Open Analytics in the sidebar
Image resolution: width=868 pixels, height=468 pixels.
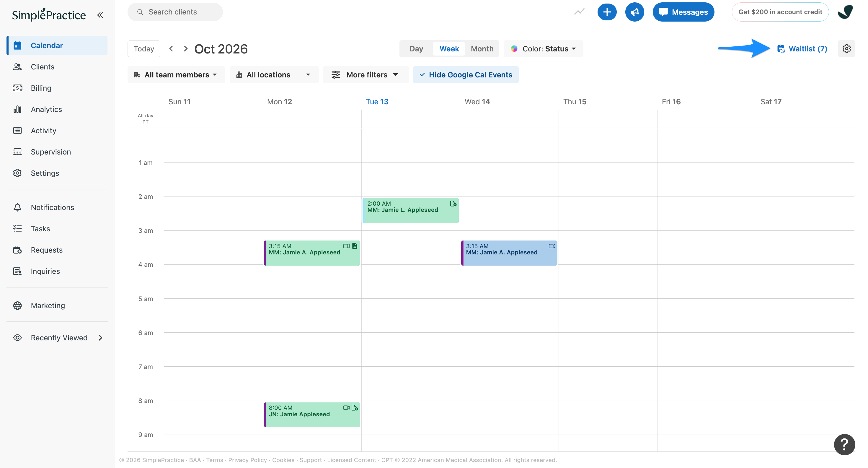(x=57, y=109)
